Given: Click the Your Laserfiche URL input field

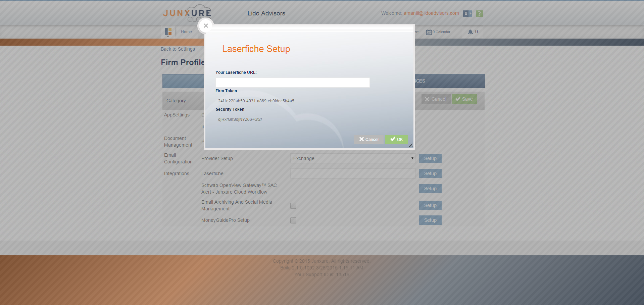Looking at the screenshot, I should coord(292,83).
